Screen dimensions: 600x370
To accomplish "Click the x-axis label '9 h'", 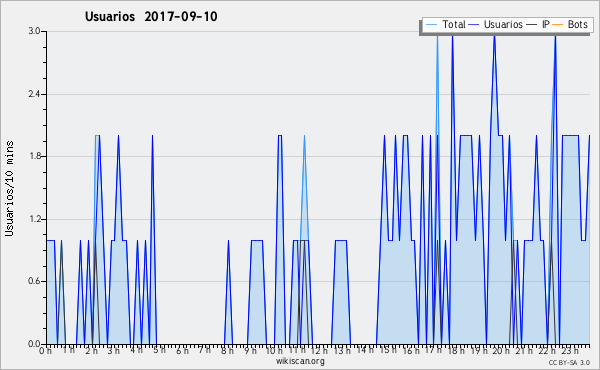I will click(250, 350).
